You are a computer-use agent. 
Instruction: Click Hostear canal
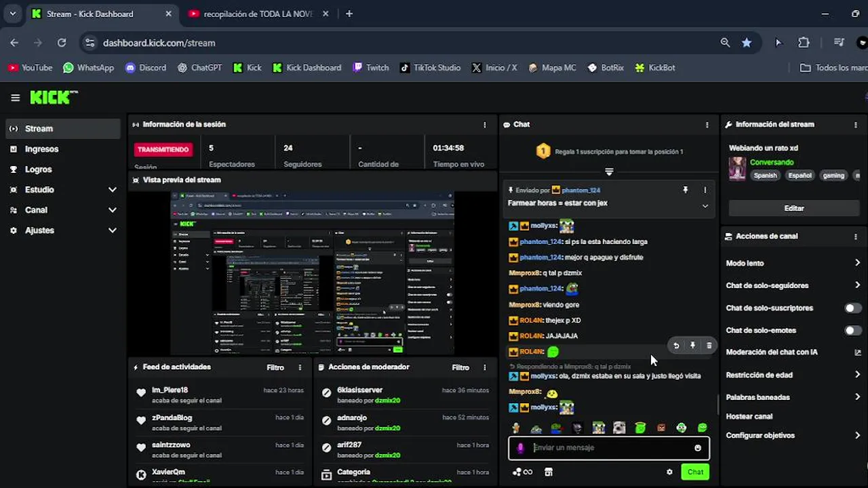pos(749,417)
